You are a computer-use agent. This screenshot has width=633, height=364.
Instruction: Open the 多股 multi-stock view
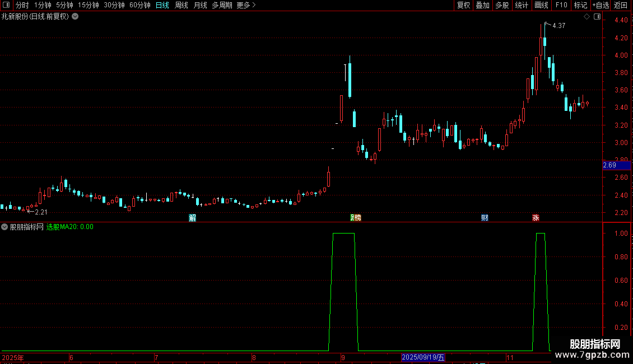502,5
